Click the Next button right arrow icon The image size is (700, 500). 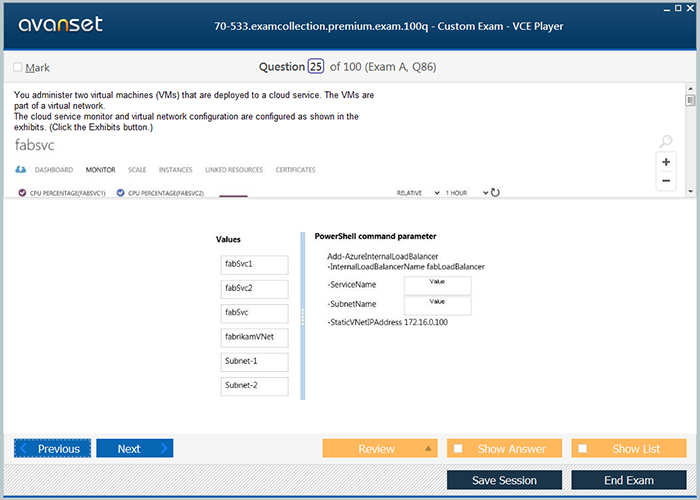click(x=164, y=448)
